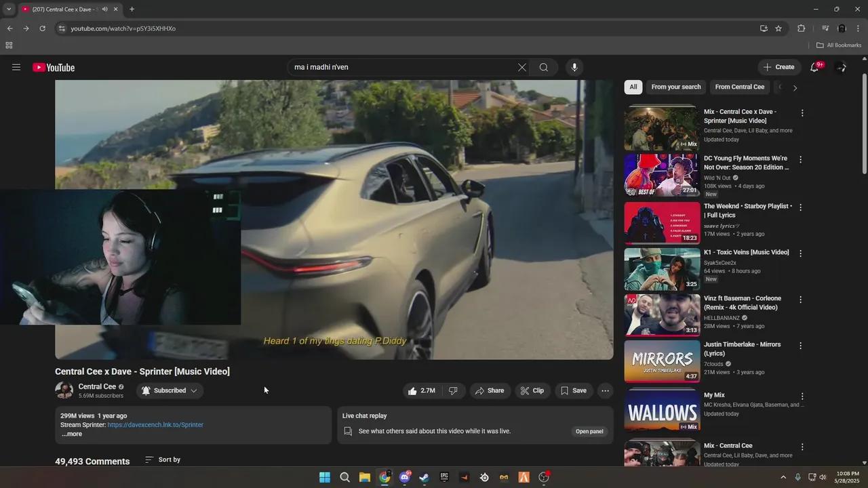Like the video with thumbs up
Image resolution: width=868 pixels, height=488 pixels.
[x=420, y=390]
